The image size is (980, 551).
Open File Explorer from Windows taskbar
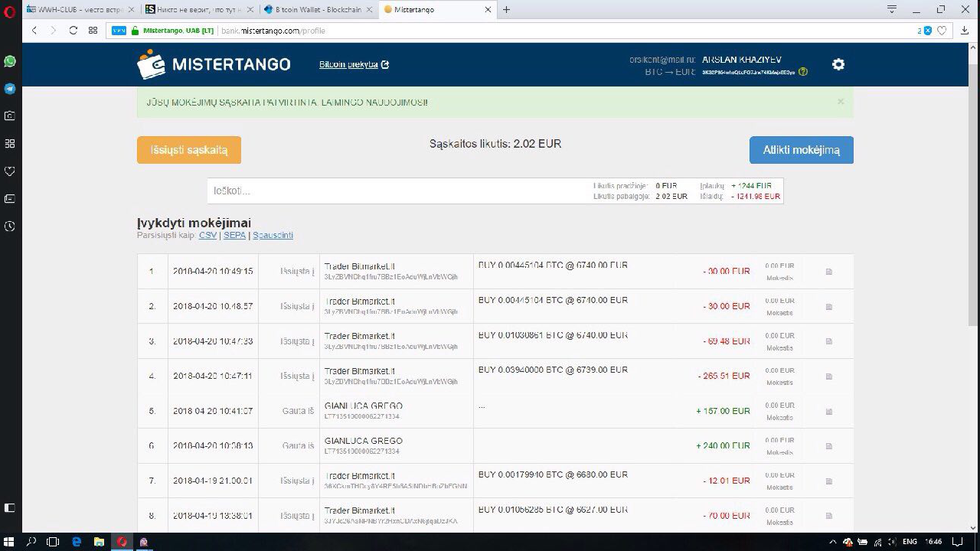tap(99, 542)
